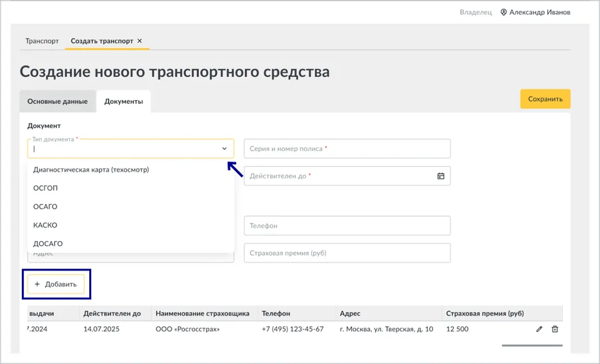Image resolution: width=600 pixels, height=364 pixels.
Task: Pick ДОСАГО document type
Action: click(130, 244)
